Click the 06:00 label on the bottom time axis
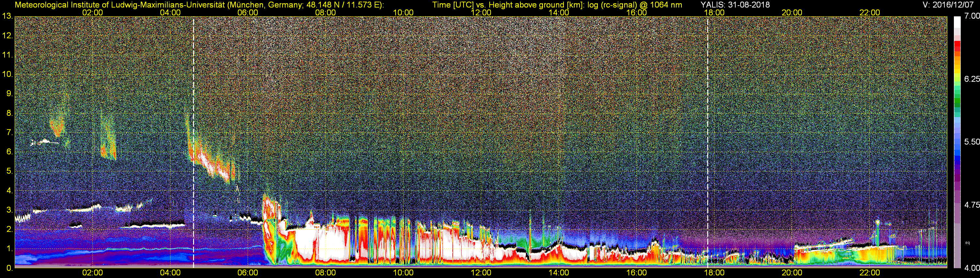This screenshot has height=278, width=980. click(248, 273)
